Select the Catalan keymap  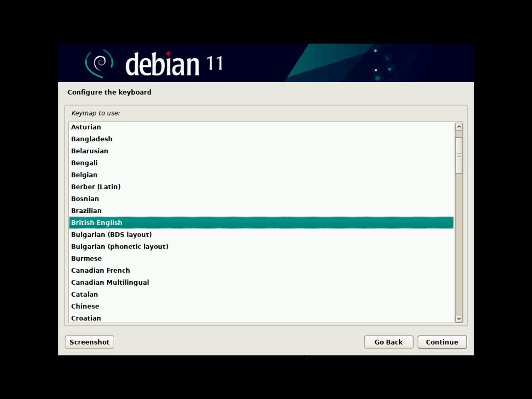[261, 294]
